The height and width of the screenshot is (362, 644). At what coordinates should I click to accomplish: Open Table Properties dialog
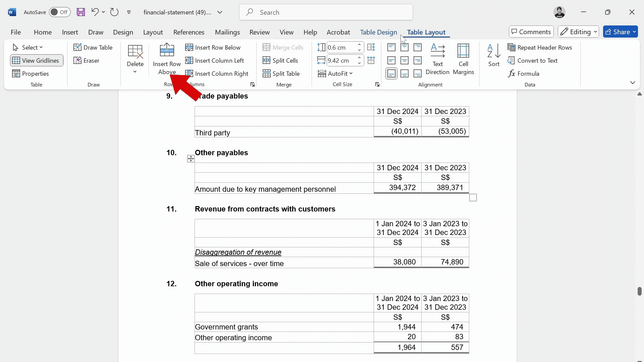point(31,73)
